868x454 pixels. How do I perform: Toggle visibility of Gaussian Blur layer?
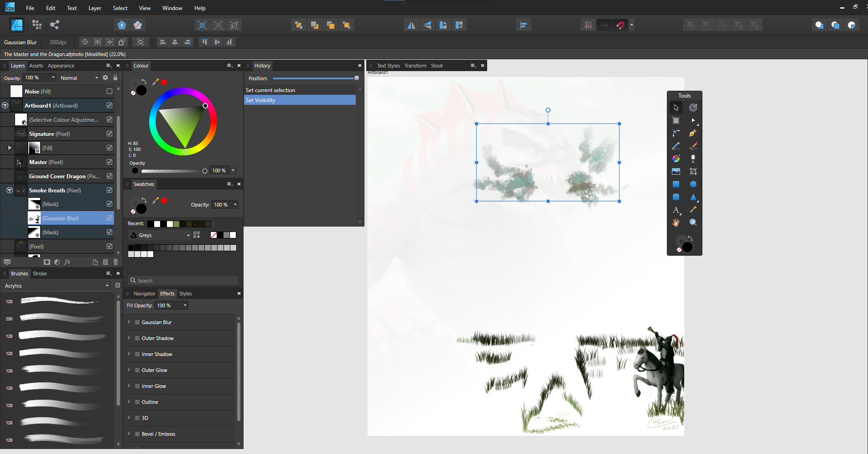pyautogui.click(x=109, y=218)
